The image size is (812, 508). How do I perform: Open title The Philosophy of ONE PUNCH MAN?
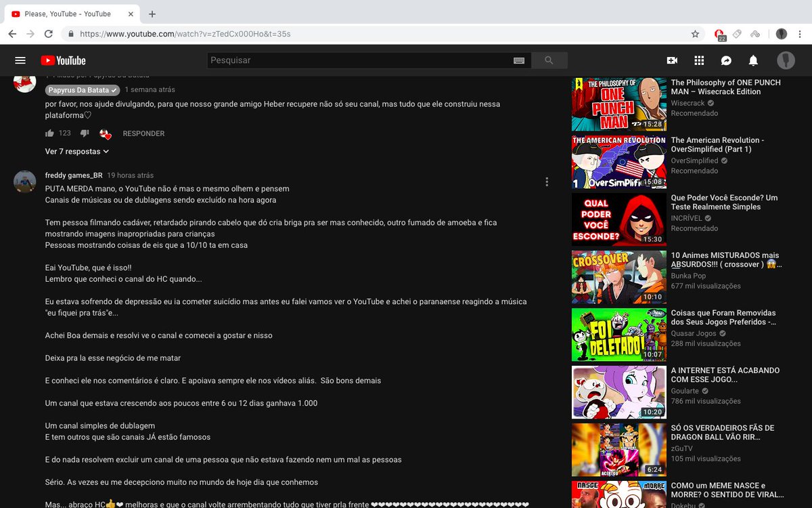[x=725, y=87]
